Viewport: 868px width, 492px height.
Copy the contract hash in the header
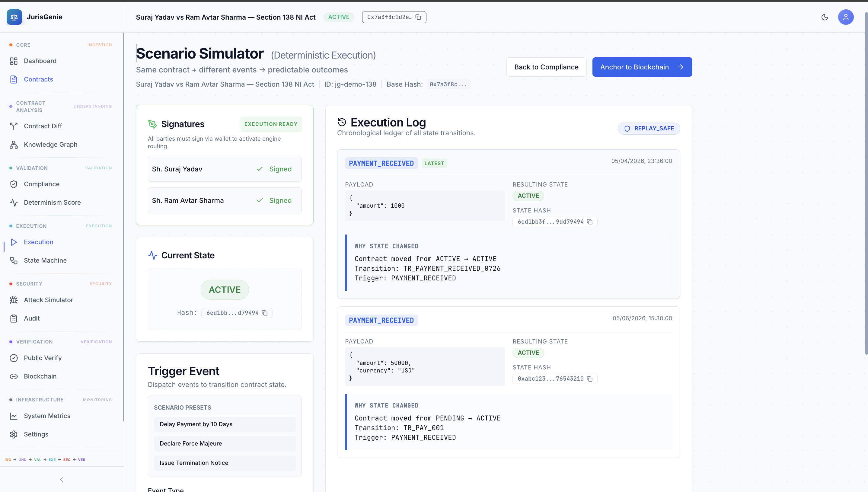(418, 17)
